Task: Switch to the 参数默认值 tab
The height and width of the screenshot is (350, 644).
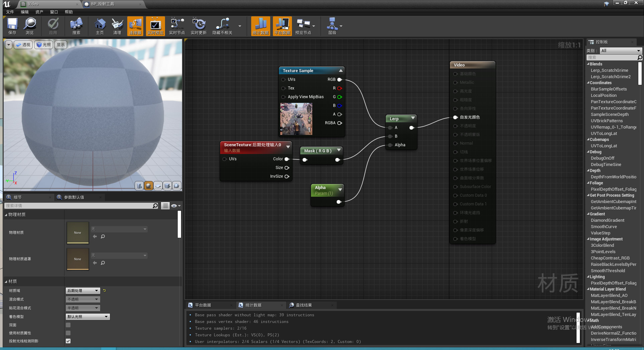Action: click(x=74, y=197)
